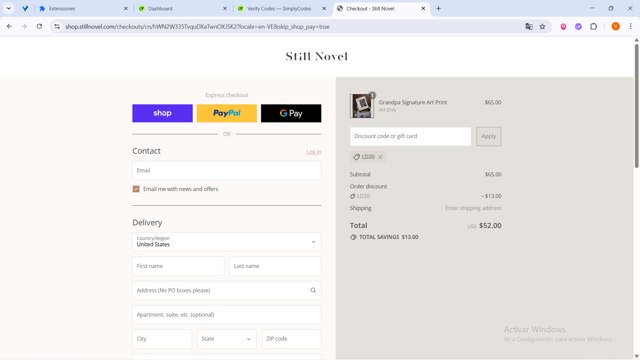Close the Checkout tab
640x360 pixels.
pos(423,8)
